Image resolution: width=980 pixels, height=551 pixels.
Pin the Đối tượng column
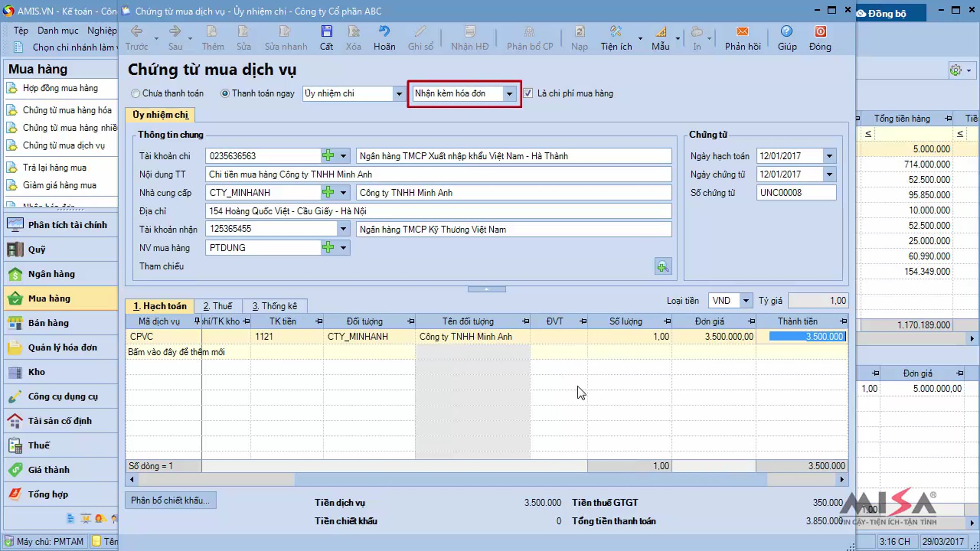[411, 322]
